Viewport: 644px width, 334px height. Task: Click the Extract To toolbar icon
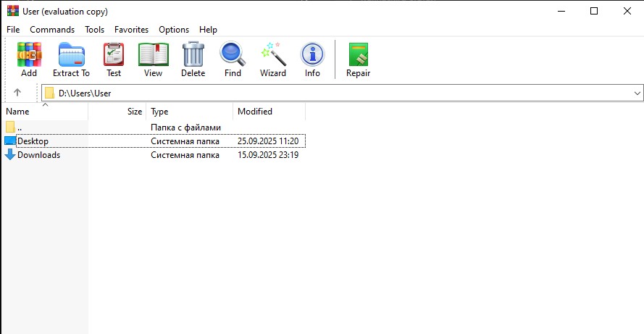tap(71, 59)
